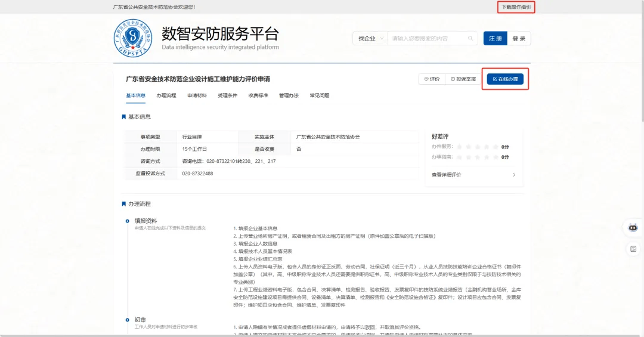
Task: Switch to the 申请材料 tab
Action: point(197,95)
